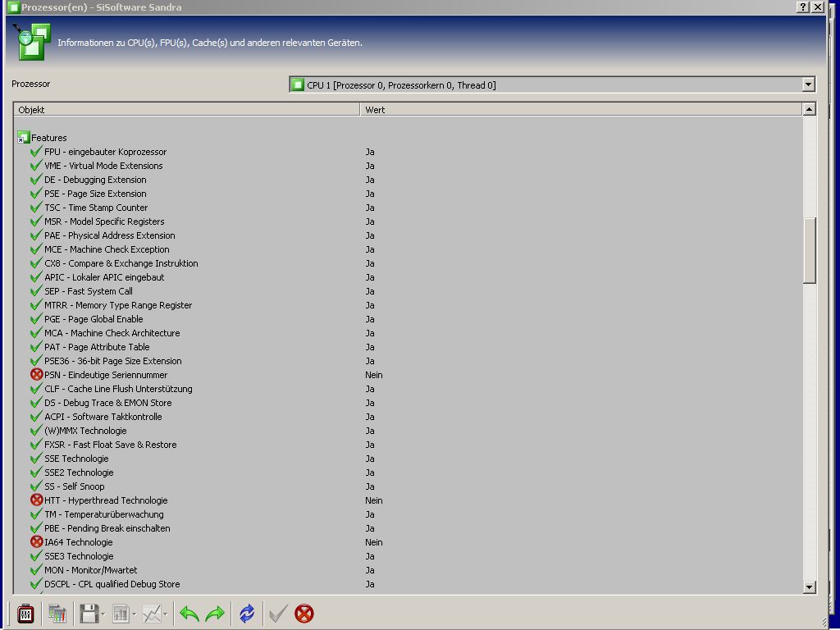Click red X icon beside IA64 Technologie
Screen dimensions: 840x630
coord(36,541)
